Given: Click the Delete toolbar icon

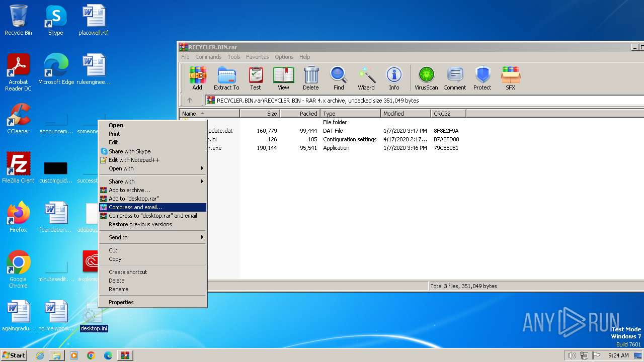Looking at the screenshot, I should click(x=311, y=78).
